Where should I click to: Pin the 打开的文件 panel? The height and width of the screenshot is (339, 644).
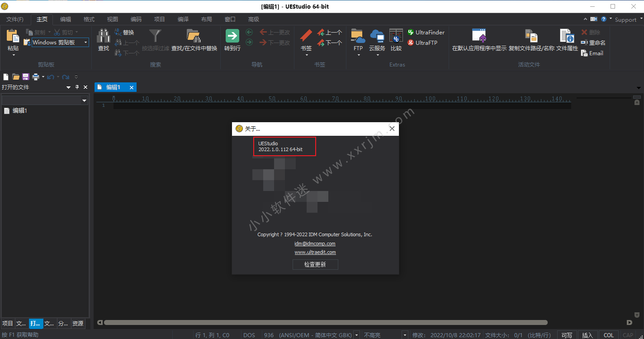pyautogui.click(x=77, y=87)
